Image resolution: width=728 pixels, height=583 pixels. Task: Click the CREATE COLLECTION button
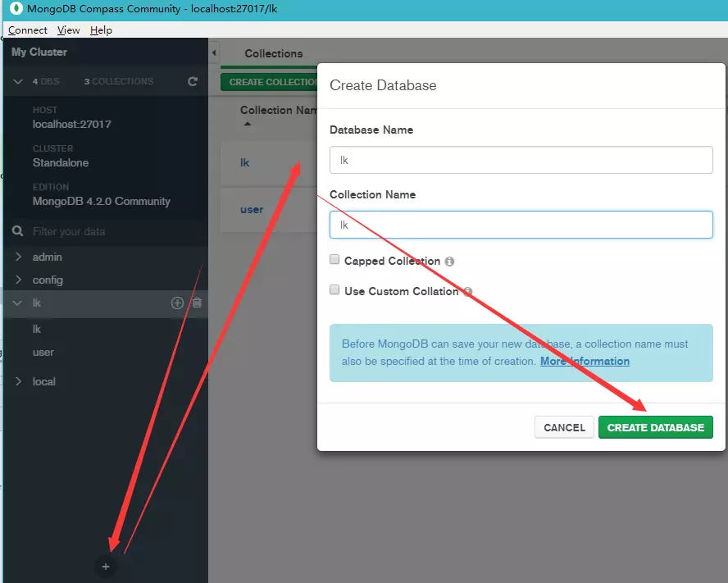click(269, 82)
